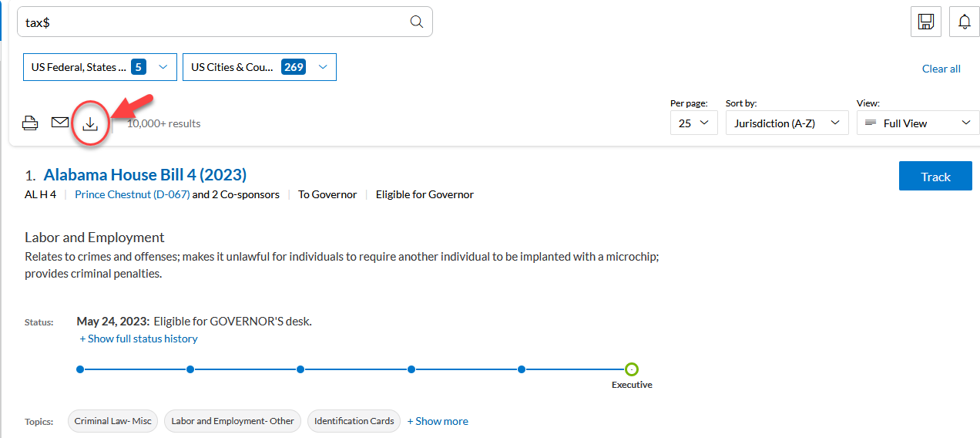Click the search magnifier icon

pyautogui.click(x=417, y=22)
